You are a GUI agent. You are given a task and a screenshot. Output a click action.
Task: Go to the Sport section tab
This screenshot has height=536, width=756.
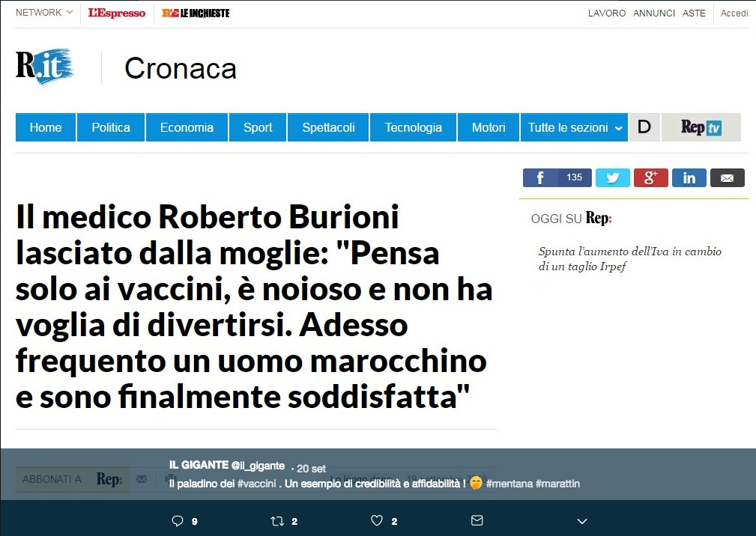pos(258,127)
